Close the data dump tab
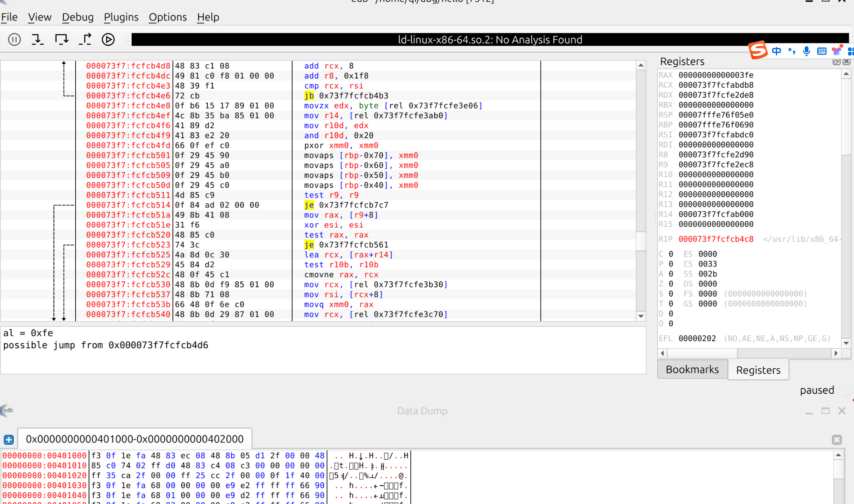Screen dimensions: 854x504 [x=836, y=440]
